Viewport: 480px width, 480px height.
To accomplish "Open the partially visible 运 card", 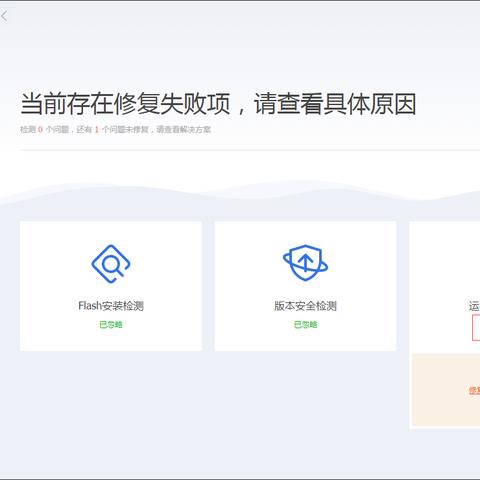I will tap(445, 286).
